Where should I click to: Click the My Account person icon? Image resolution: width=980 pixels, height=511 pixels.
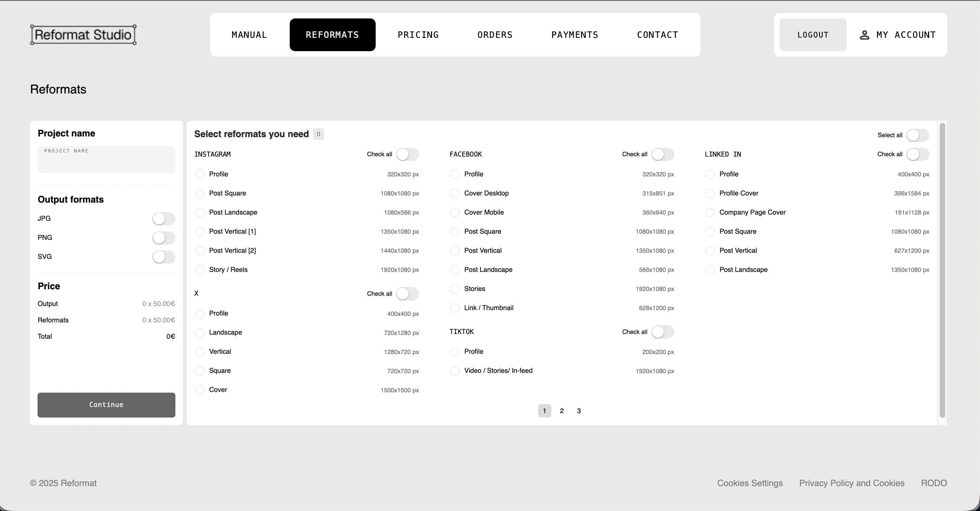(864, 34)
